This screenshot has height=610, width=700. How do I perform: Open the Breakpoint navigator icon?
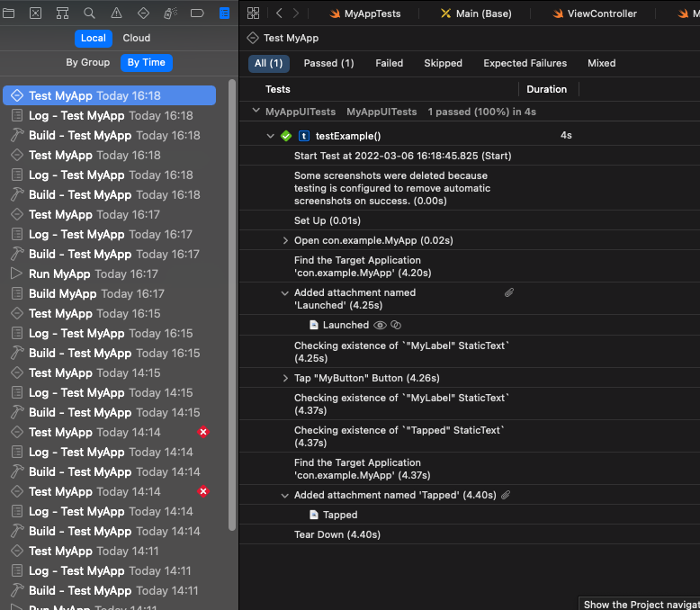[197, 13]
